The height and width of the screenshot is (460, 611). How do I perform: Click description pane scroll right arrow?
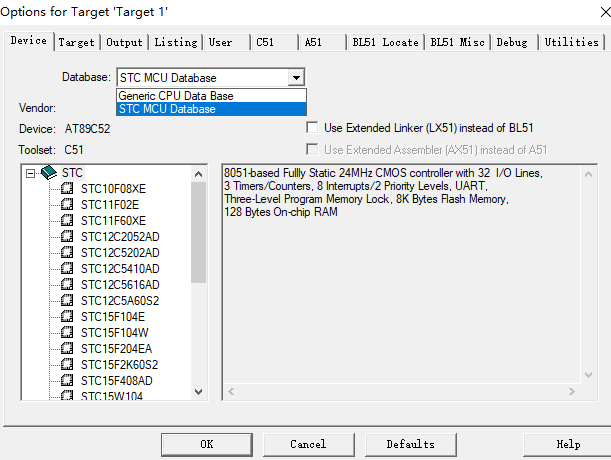(572, 391)
